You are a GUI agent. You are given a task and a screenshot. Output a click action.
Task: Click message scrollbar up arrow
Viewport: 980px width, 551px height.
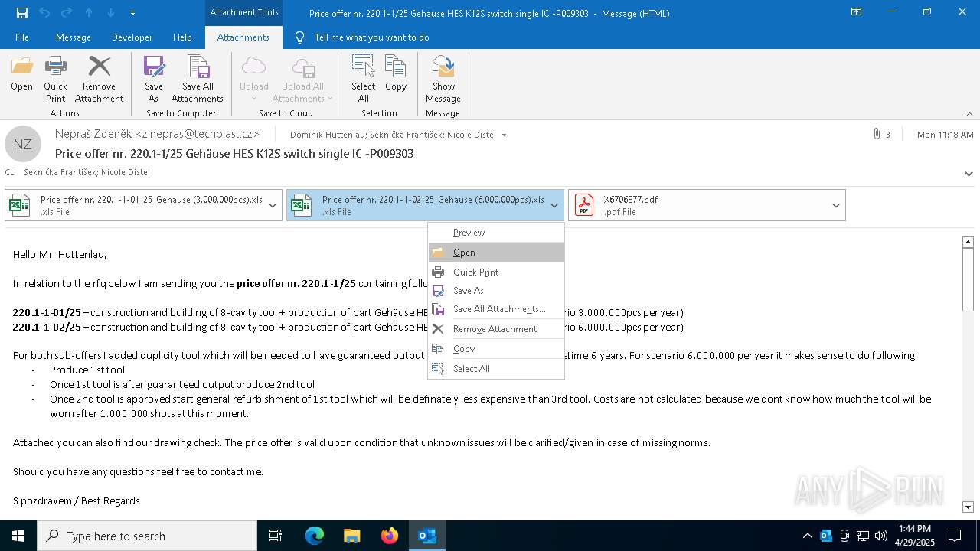968,242
